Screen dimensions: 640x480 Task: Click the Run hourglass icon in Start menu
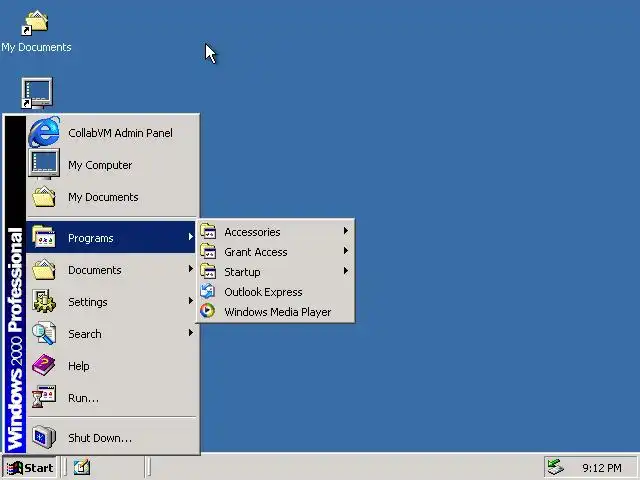click(44, 397)
